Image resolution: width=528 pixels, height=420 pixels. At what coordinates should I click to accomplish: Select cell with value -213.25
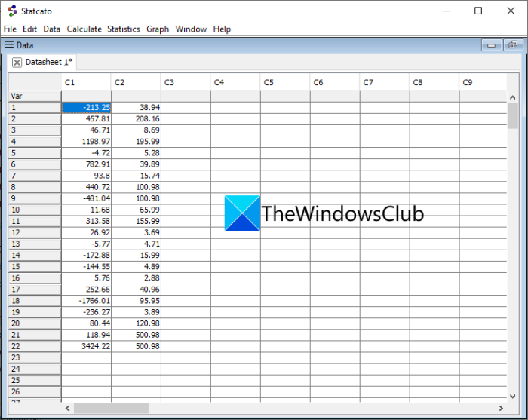tap(86, 108)
